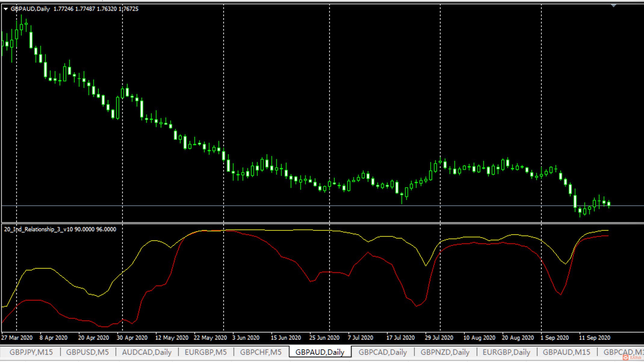Click the 29 Jul 2020 date label
The image size is (644, 362).
tap(439, 338)
